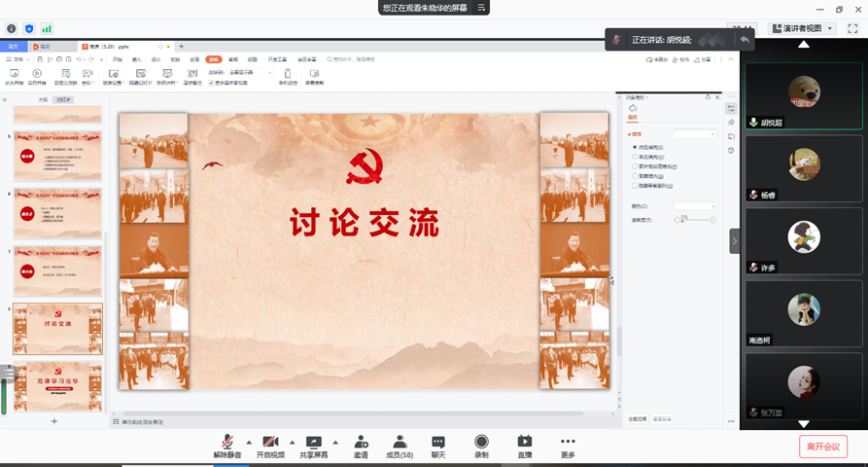Click the 直播 live stream icon

click(525, 443)
